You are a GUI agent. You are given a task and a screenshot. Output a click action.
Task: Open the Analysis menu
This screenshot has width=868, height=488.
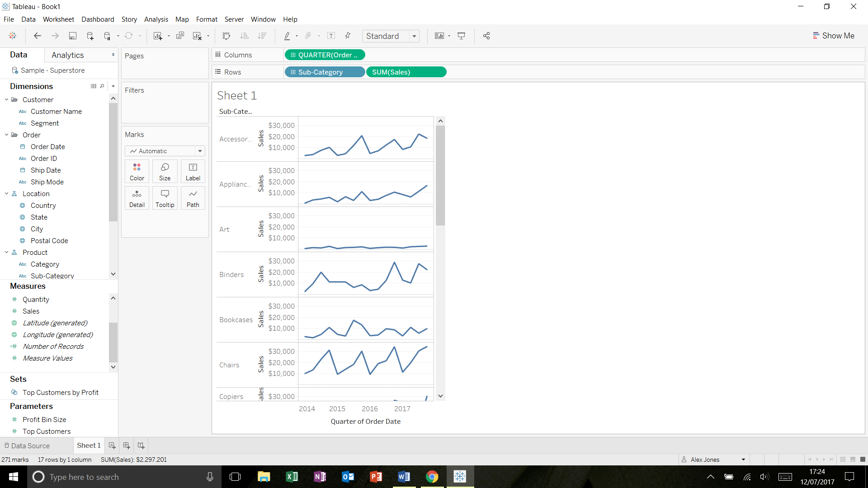(x=156, y=19)
